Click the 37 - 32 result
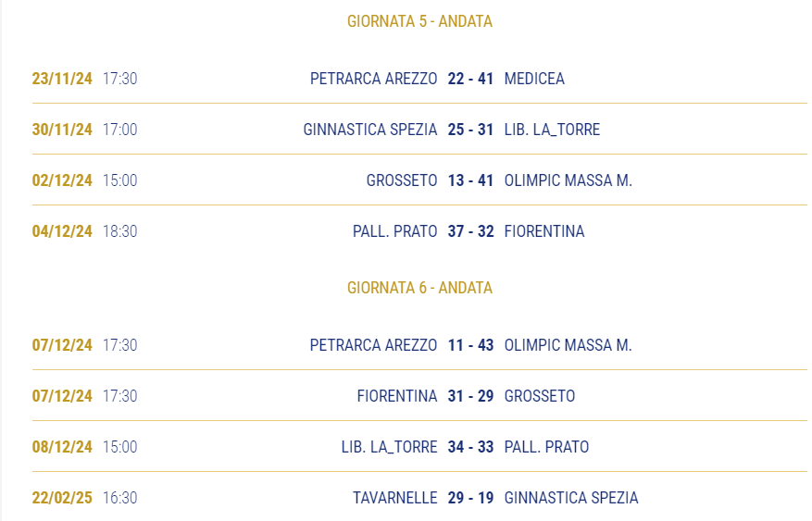Image resolution: width=812 pixels, height=521 pixels. (x=470, y=231)
